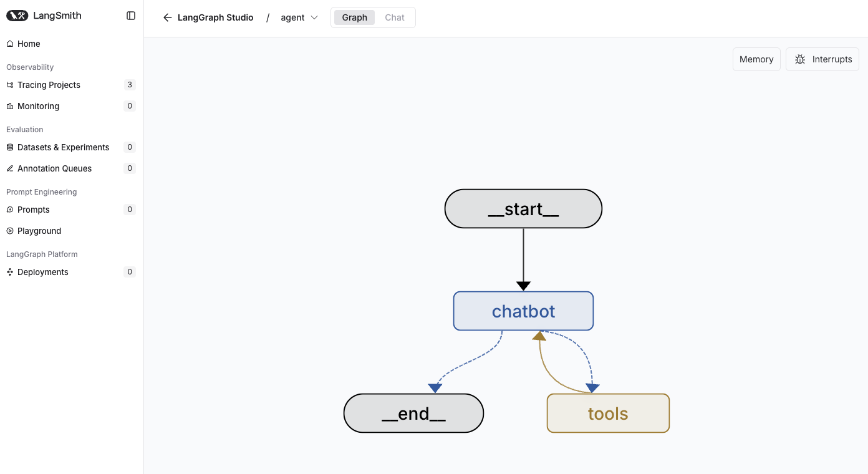Click the Home house icon
The image size is (868, 474).
pos(9,44)
